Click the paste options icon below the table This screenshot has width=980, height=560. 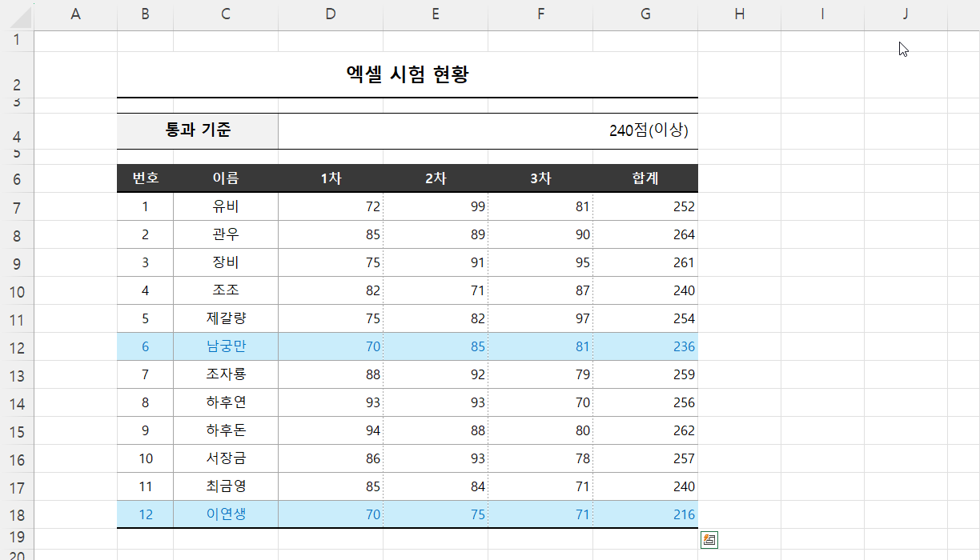click(x=709, y=540)
